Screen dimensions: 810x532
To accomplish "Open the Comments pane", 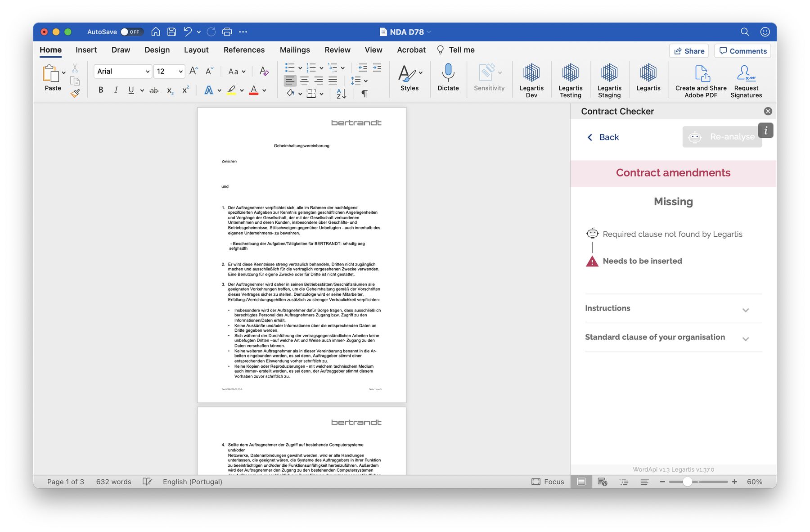I will [743, 51].
